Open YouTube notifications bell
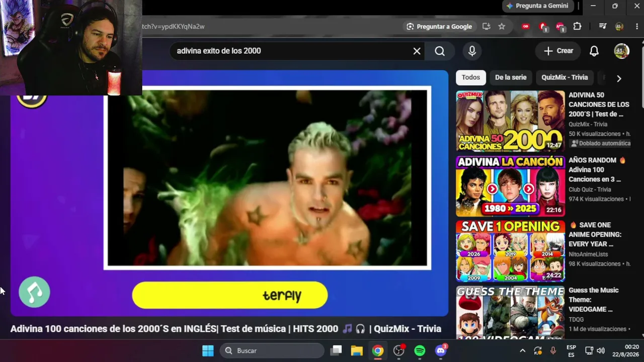The image size is (644, 362). click(x=594, y=51)
